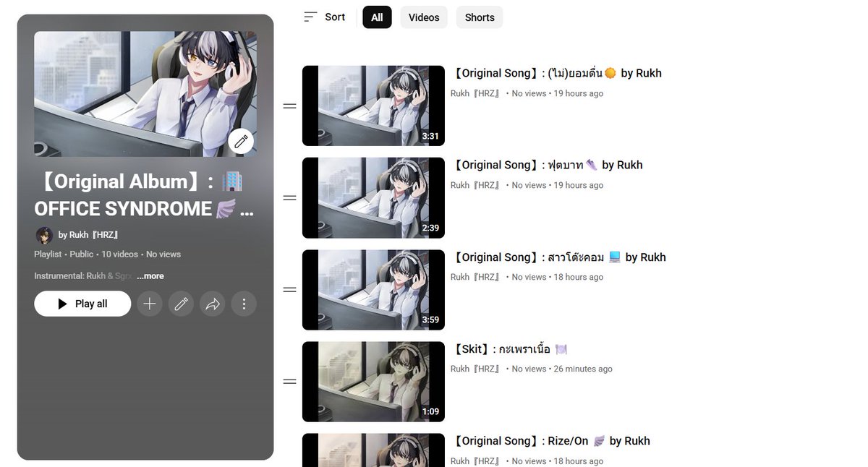Open the 3:31 video thumbnail

pyautogui.click(x=373, y=106)
